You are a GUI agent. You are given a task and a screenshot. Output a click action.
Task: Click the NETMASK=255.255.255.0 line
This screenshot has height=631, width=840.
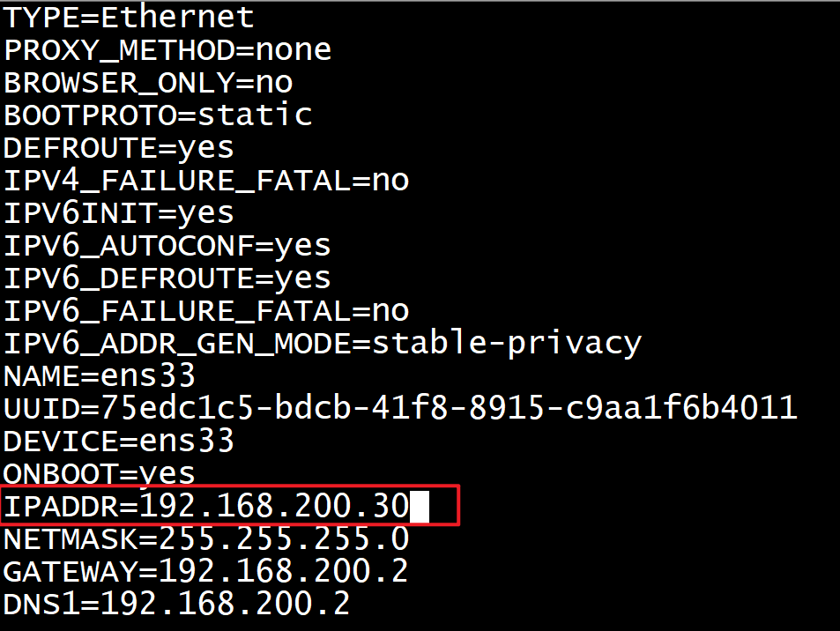point(206,538)
